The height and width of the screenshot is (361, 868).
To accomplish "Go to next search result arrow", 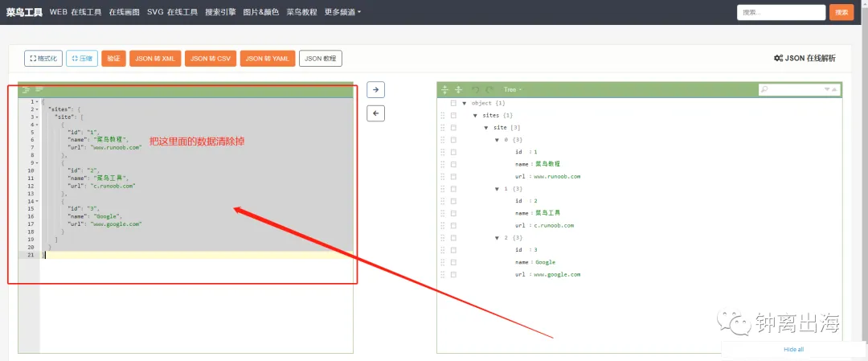I will tap(828, 89).
